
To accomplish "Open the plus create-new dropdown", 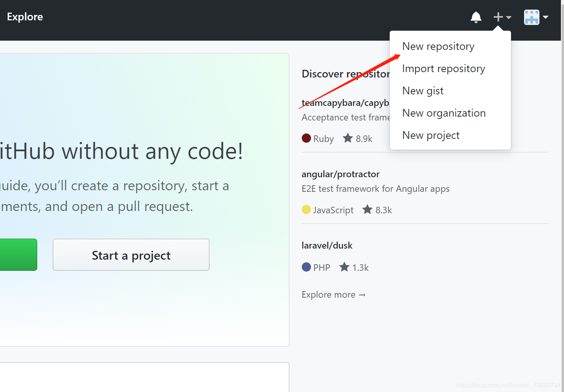I will point(502,17).
